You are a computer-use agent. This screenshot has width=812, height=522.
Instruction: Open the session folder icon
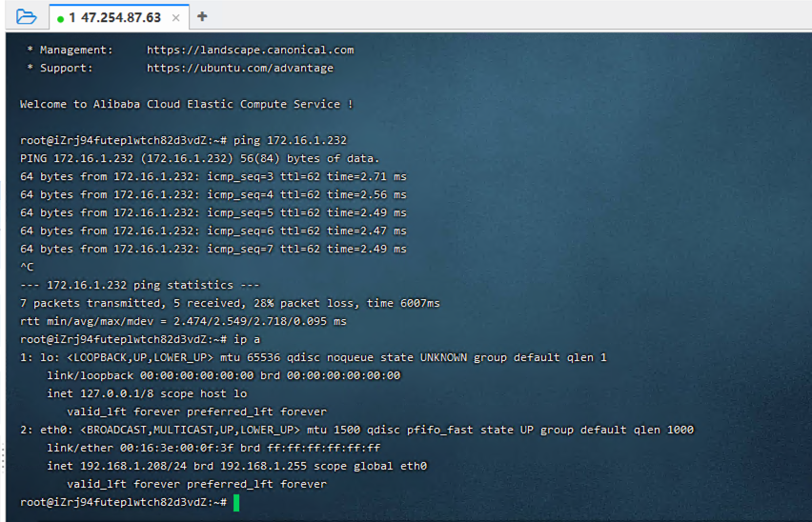[x=26, y=16]
